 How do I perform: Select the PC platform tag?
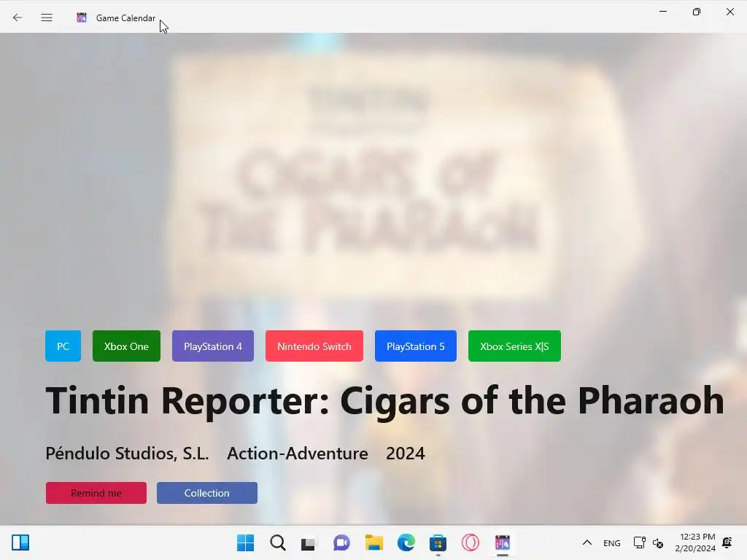tap(63, 346)
